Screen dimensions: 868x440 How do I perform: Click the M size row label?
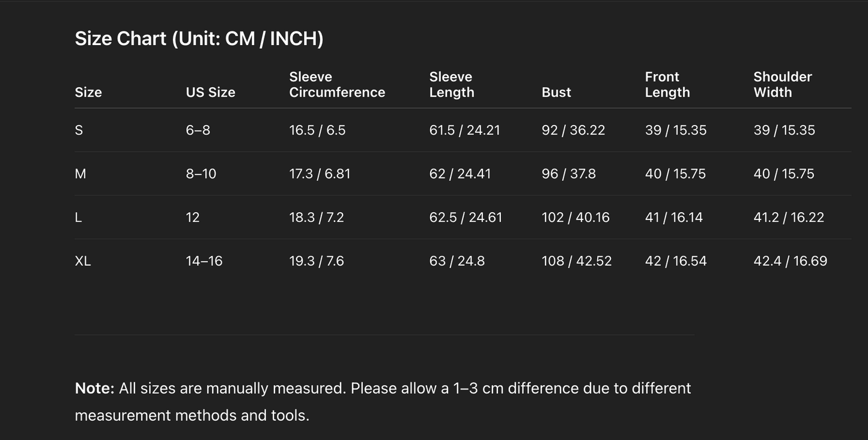pyautogui.click(x=80, y=174)
